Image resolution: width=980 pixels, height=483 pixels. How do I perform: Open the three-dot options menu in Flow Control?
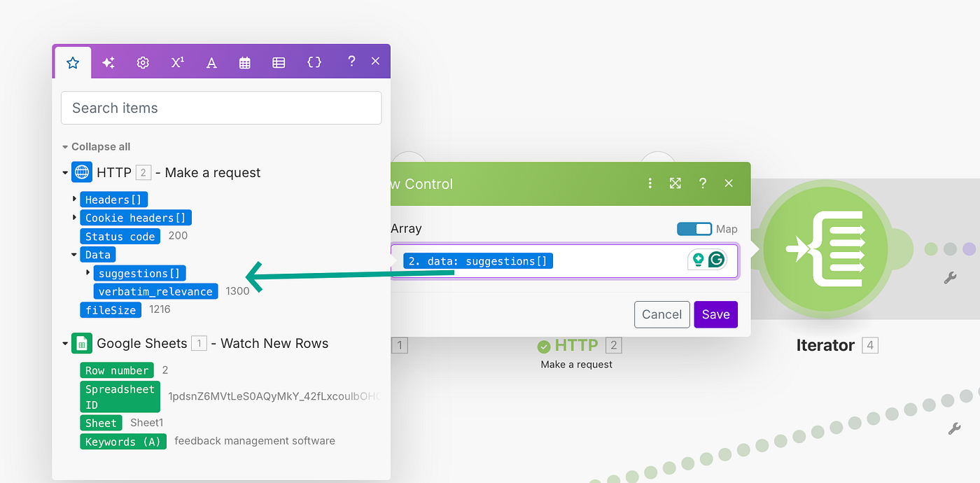click(x=650, y=183)
